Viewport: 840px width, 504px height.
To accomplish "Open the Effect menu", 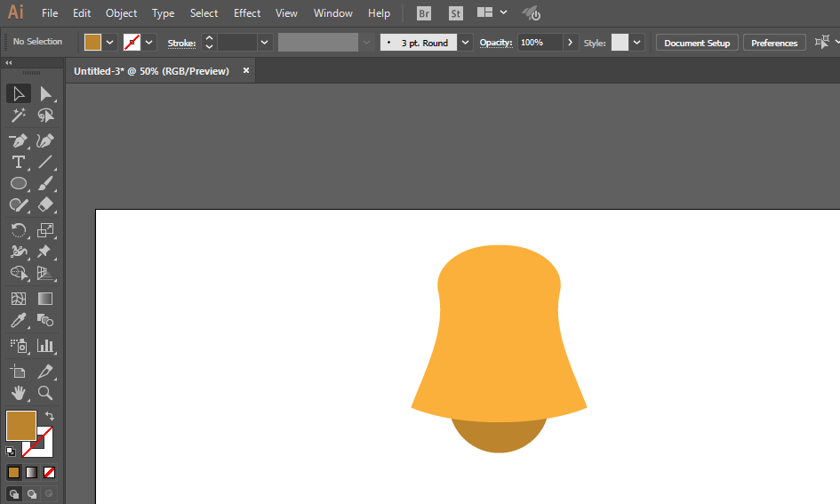I will click(247, 12).
